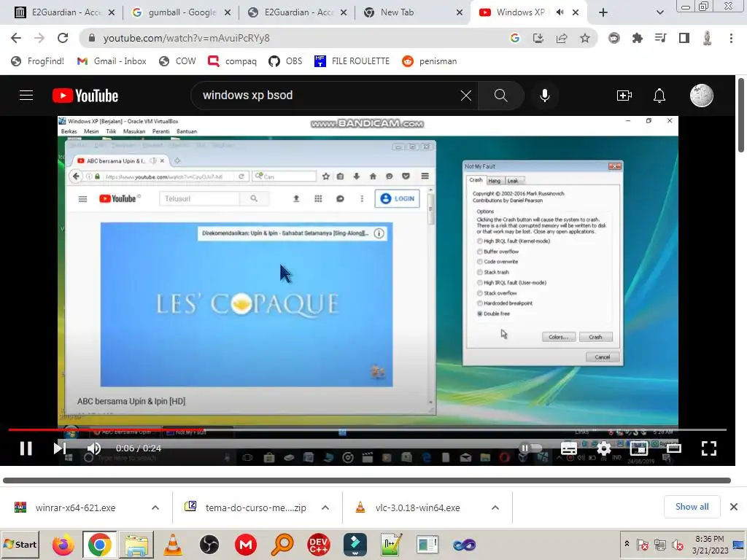Expand hidden system tray icons
747x560 pixels.
(x=627, y=544)
